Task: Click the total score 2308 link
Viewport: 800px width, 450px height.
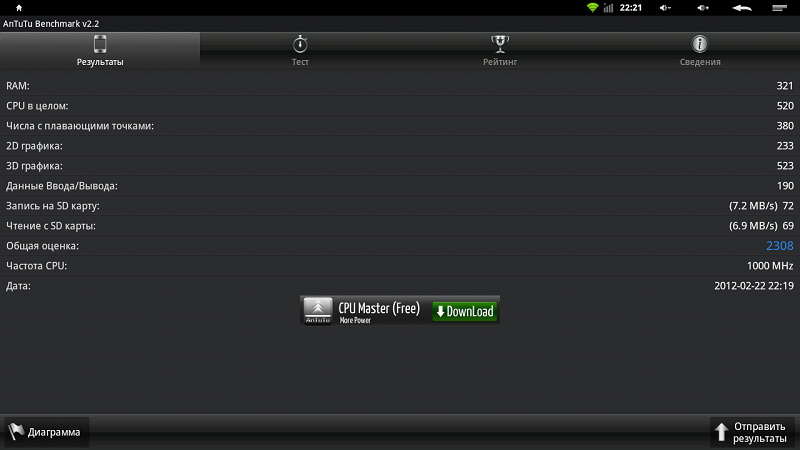Action: click(x=780, y=246)
